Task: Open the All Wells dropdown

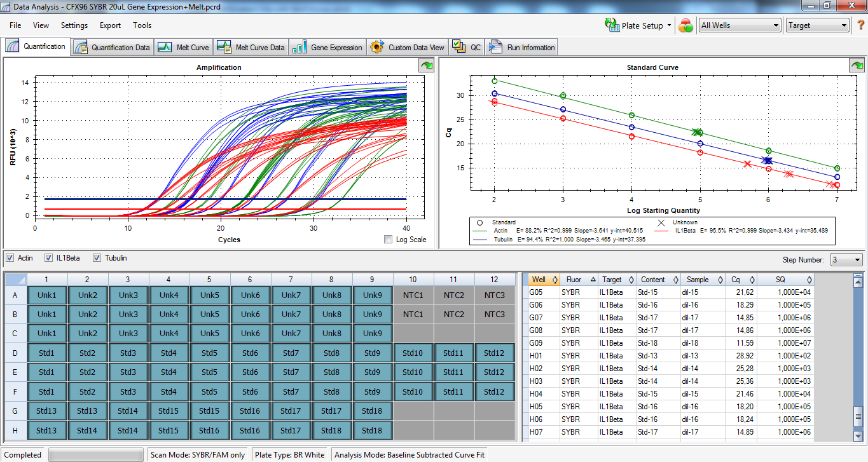Action: pos(740,25)
